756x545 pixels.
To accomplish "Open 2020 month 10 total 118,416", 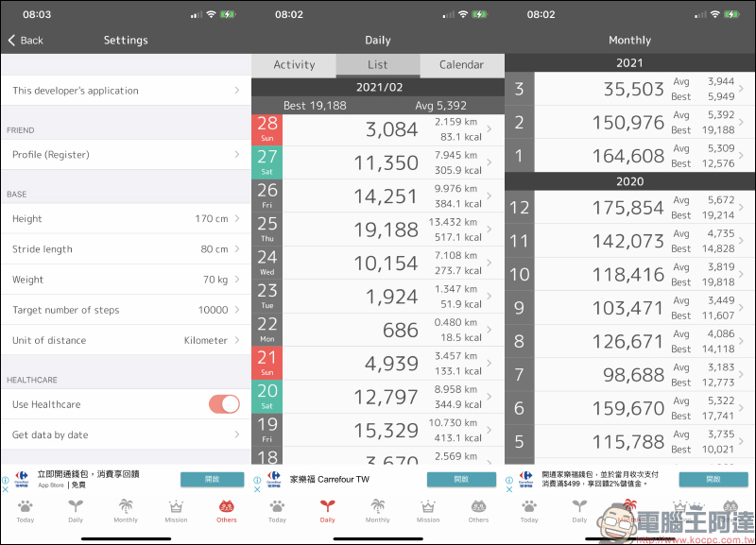I will 629,274.
